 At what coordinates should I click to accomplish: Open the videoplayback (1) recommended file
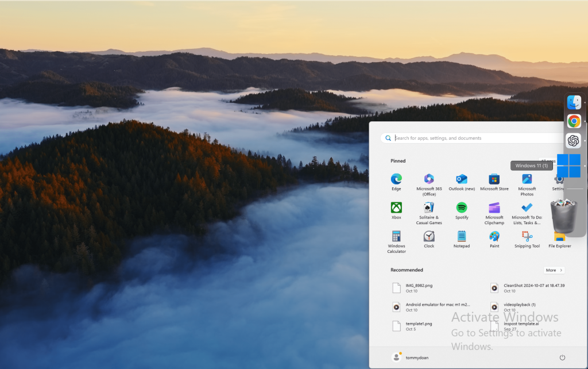[519, 307]
